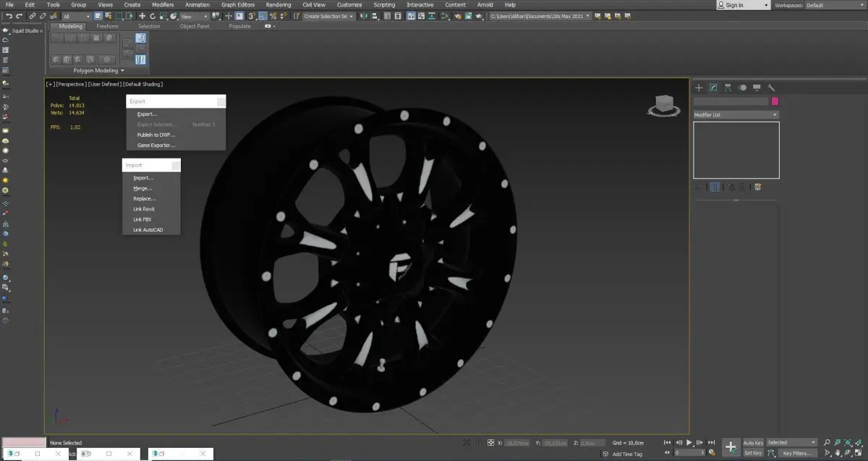Click the ViewCube in viewport
Screen dimensions: 868x461
click(663, 106)
